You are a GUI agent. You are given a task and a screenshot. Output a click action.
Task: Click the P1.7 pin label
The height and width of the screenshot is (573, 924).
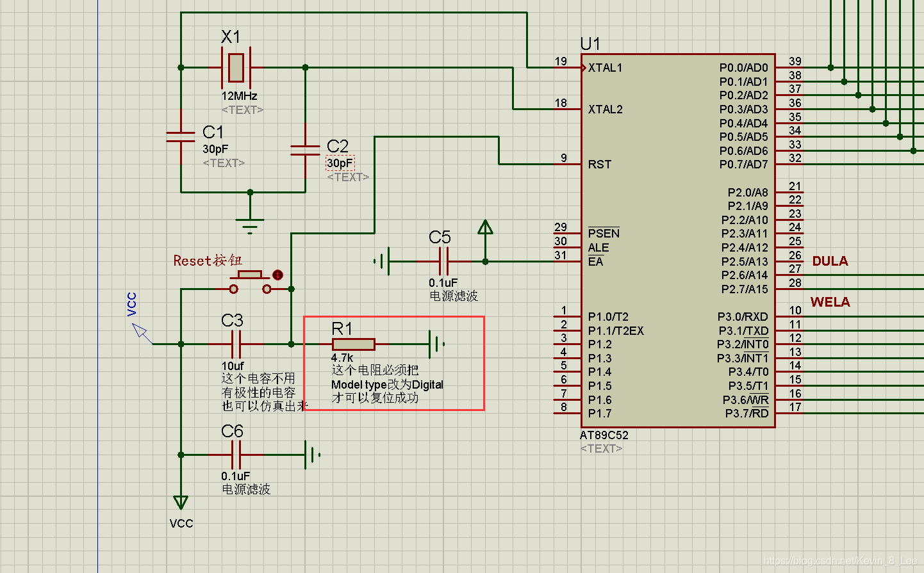(600, 414)
